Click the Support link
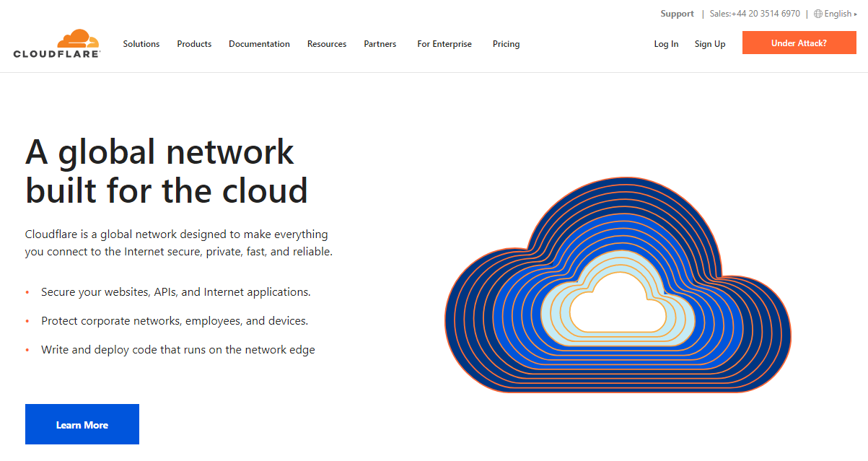This screenshot has width=868, height=461. 677,14
